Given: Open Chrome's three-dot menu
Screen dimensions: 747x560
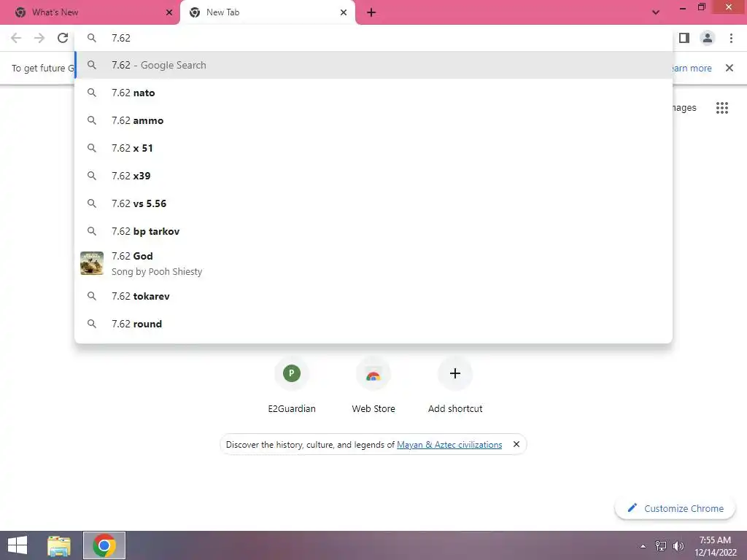Looking at the screenshot, I should pyautogui.click(x=731, y=38).
